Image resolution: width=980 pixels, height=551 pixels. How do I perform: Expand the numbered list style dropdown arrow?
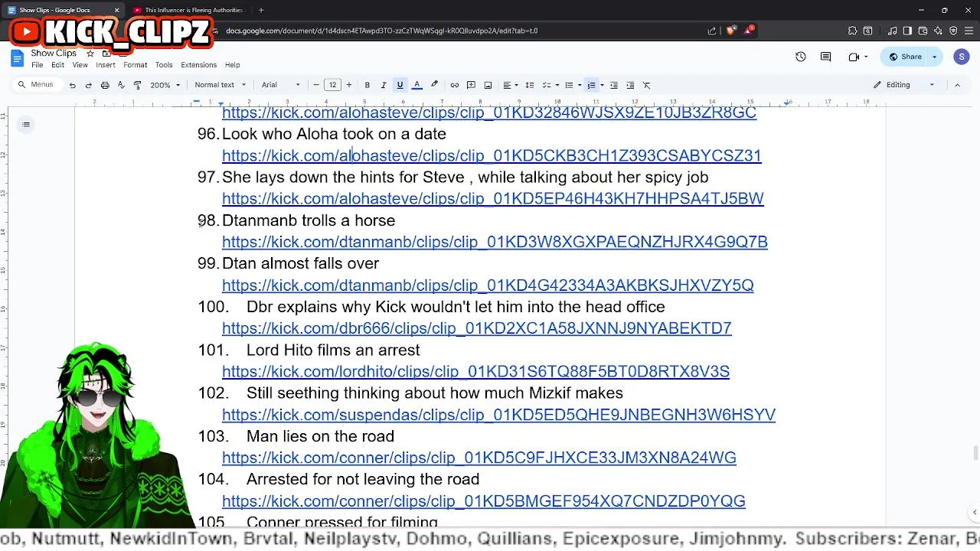602,85
